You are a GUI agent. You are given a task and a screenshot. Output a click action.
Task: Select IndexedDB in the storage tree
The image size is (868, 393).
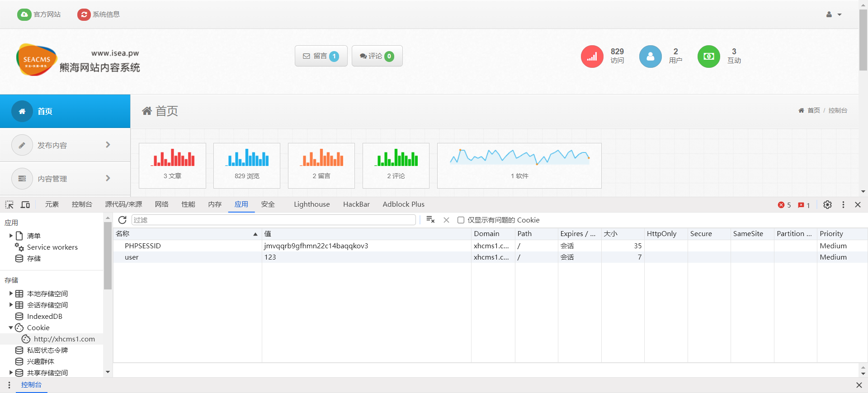[x=44, y=316]
